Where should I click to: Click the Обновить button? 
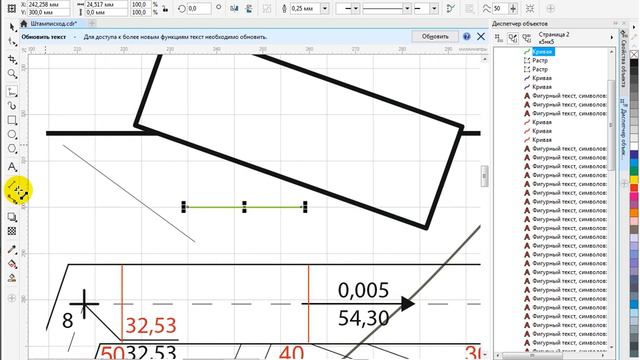pyautogui.click(x=435, y=36)
